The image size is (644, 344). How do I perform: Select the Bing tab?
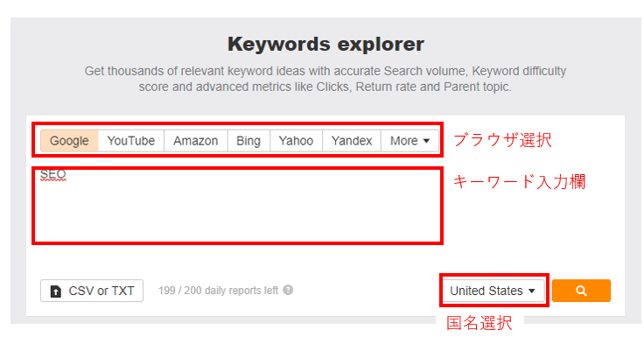click(248, 141)
